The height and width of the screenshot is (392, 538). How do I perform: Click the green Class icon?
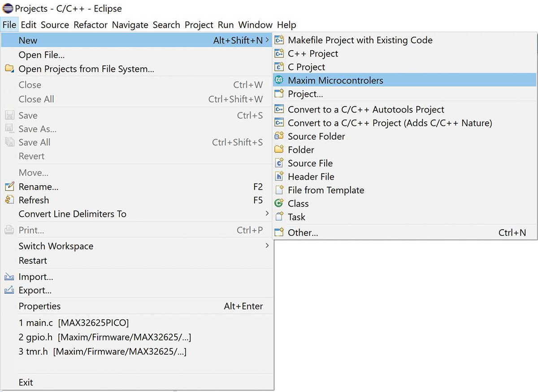[279, 203]
